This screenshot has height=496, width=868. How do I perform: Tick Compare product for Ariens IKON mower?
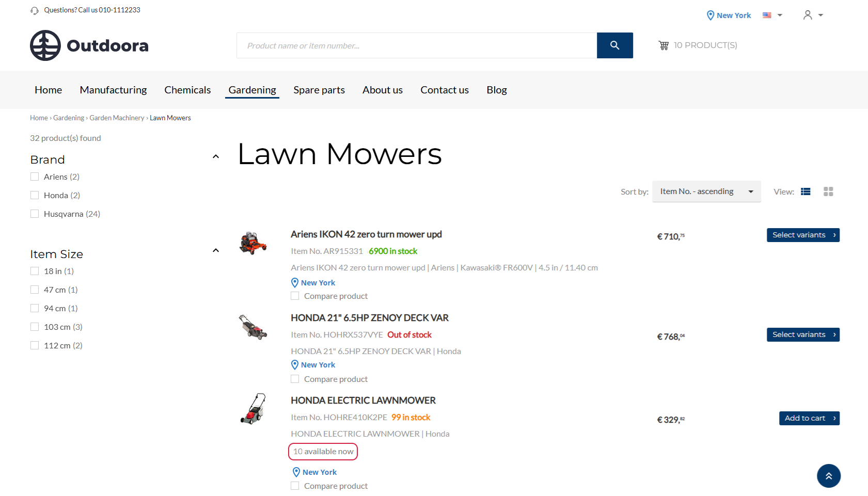(295, 296)
